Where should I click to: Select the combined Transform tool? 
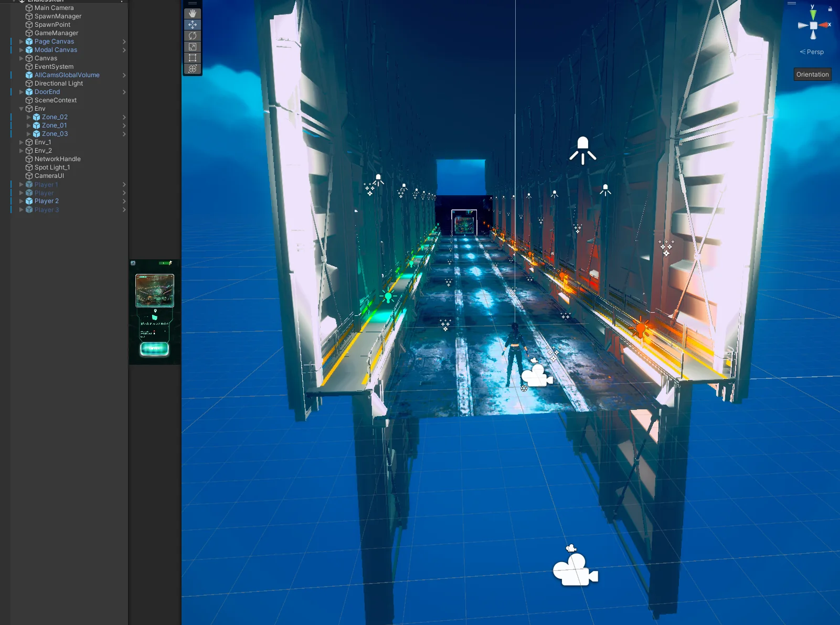tap(193, 69)
